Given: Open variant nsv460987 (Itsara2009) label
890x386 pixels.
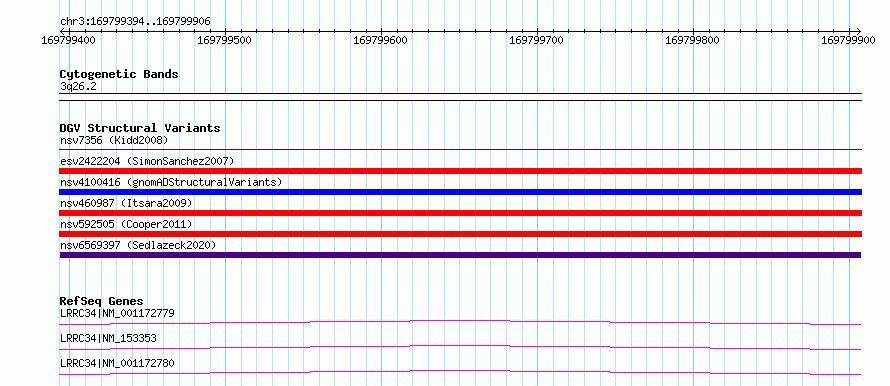Looking at the screenshot, I should (126, 203).
